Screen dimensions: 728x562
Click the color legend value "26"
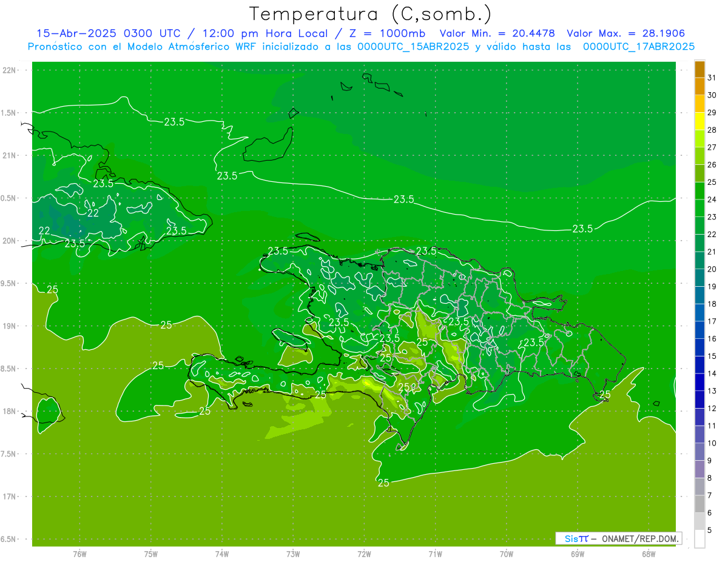(712, 165)
